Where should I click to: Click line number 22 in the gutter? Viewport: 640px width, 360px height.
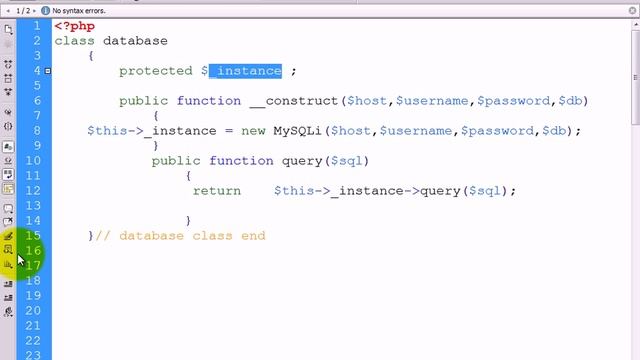coord(33,341)
